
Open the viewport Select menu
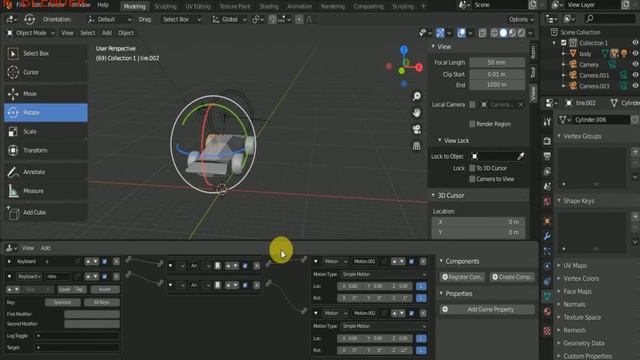tap(87, 33)
